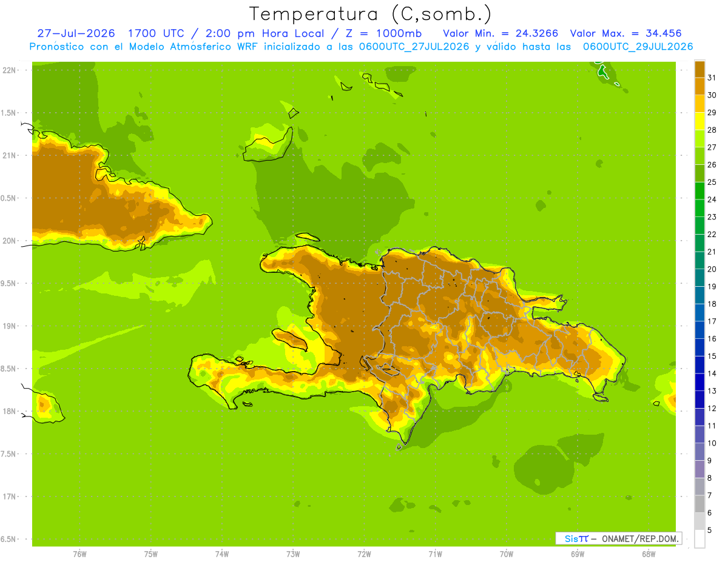
Task: Click the "22N" latitude label
Action: pos(10,70)
